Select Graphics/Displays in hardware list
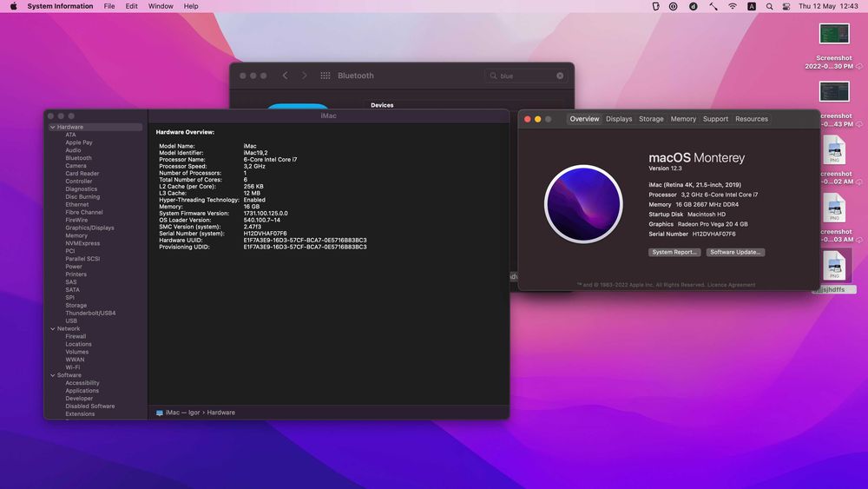The width and height of the screenshot is (868, 489). click(89, 228)
